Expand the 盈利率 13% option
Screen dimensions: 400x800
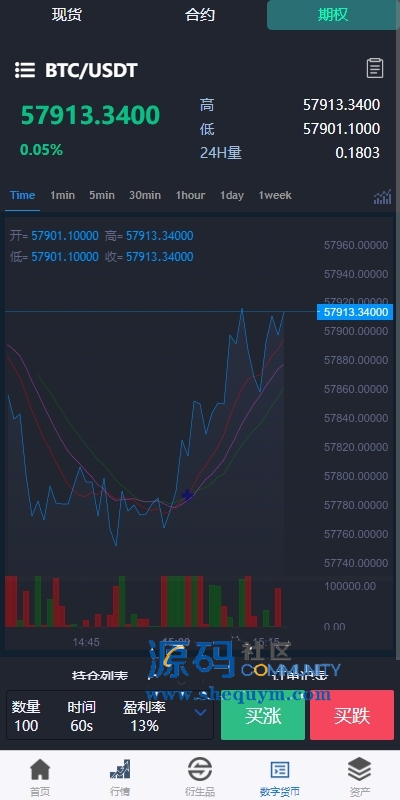145,716
